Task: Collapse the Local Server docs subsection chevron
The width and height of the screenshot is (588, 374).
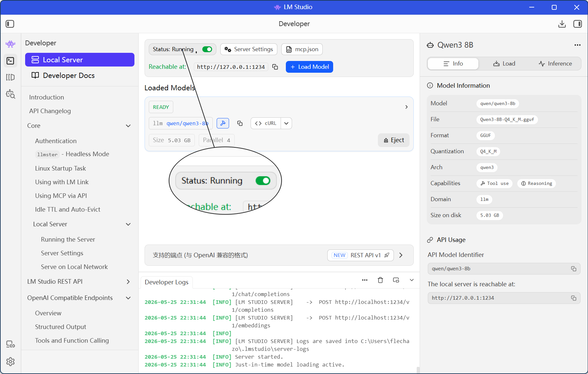Action: (128, 224)
